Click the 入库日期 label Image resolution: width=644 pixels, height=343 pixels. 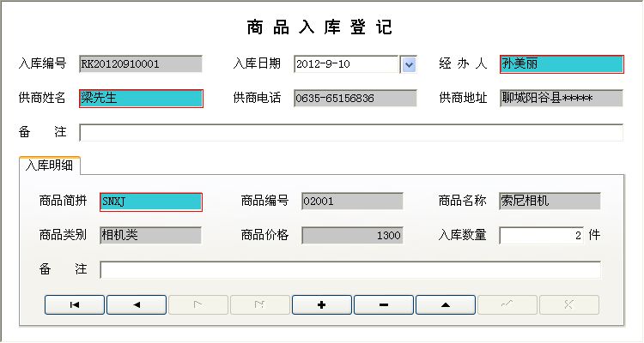click(257, 63)
